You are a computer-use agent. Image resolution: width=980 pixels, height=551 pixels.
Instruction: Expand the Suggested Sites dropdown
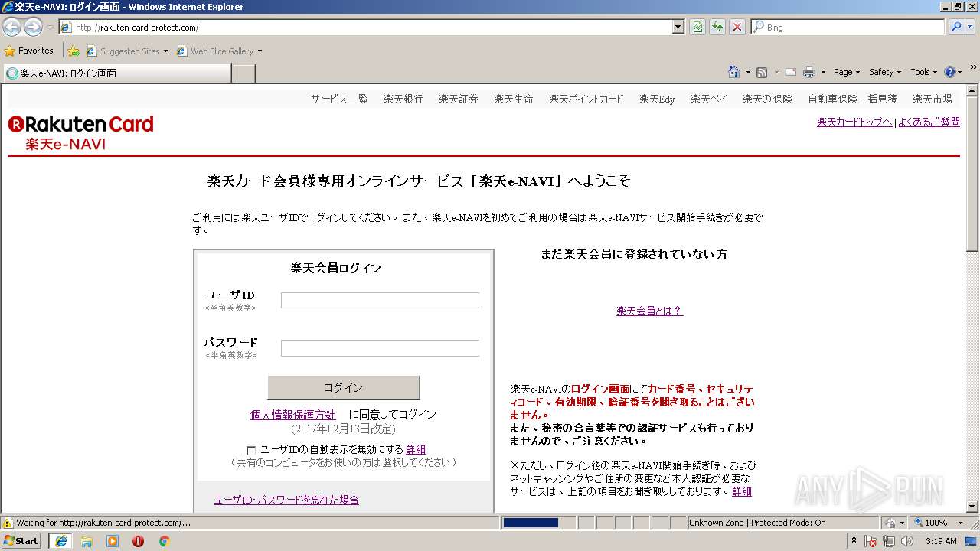(165, 51)
